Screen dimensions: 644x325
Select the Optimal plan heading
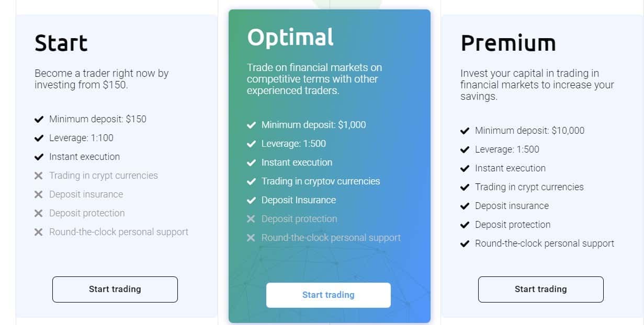point(290,37)
